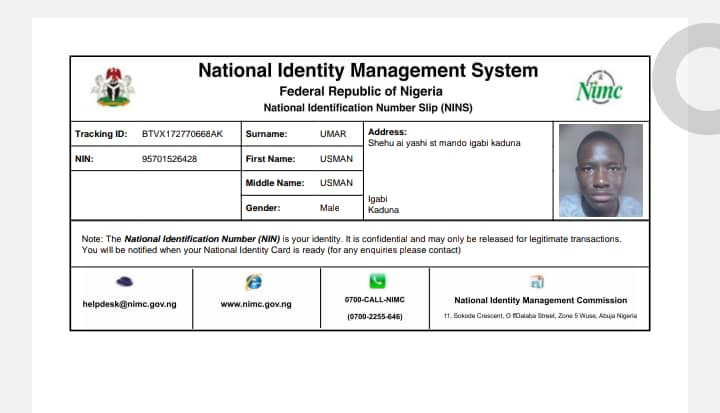The height and width of the screenshot is (413, 720).
Task: Open the helpdesk@nimc.gov.ng email link
Action: tap(129, 304)
